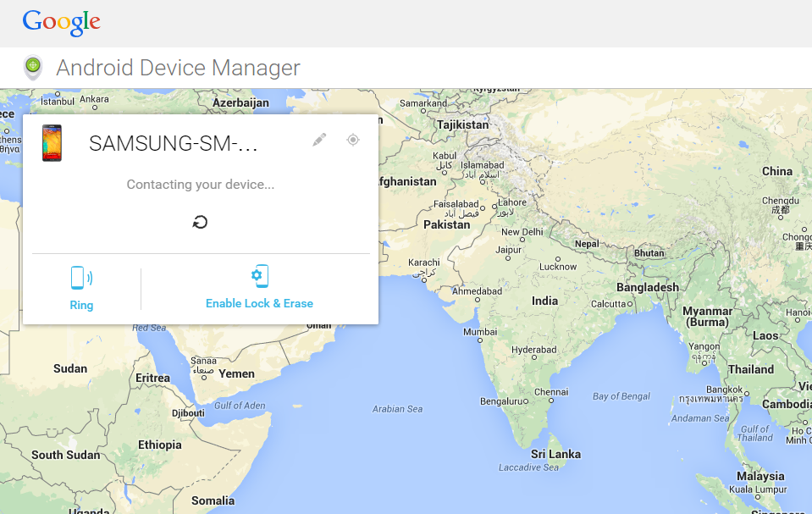Screen dimensions: 812x514
Task: Click the Pakistan label on map
Action: tap(446, 224)
